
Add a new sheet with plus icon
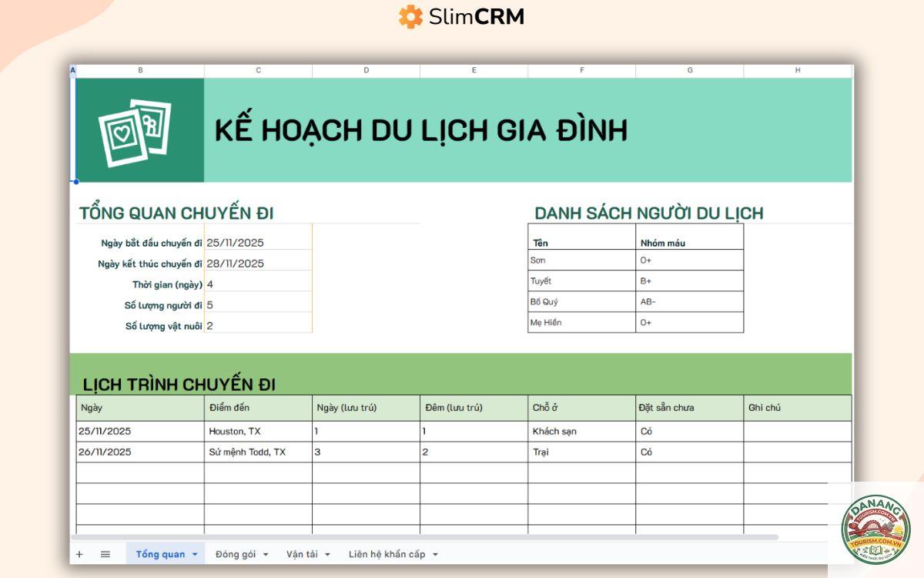click(79, 554)
